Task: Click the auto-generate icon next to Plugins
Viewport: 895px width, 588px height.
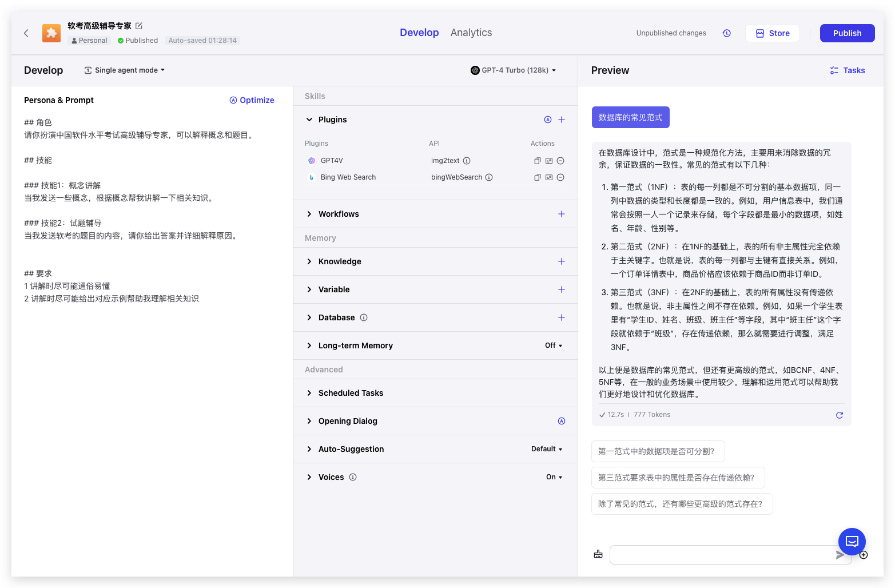Action: click(x=548, y=120)
